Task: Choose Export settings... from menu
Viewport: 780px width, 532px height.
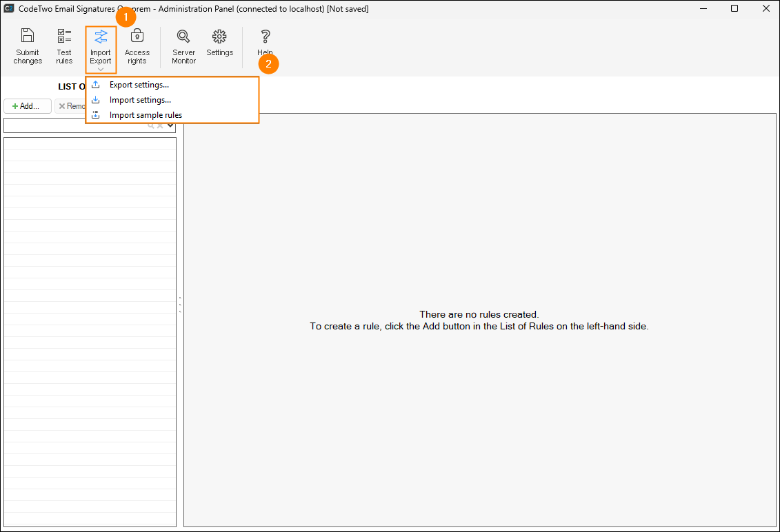Action: pos(139,85)
